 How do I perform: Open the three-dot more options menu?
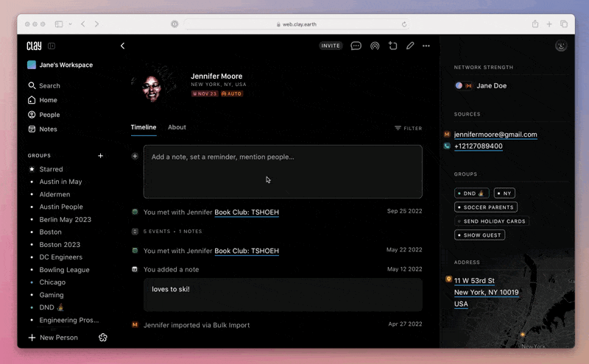426,46
